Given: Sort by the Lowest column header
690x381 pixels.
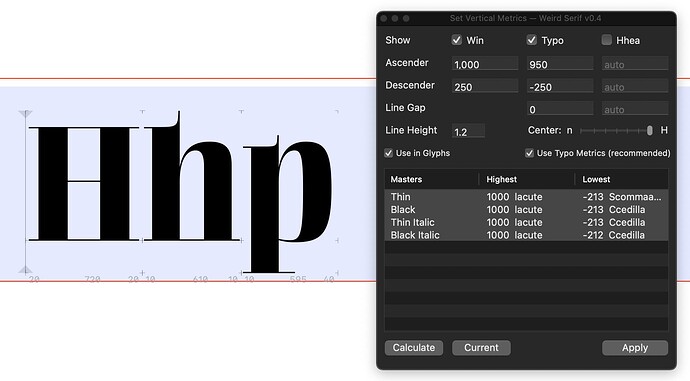Looking at the screenshot, I should tap(621, 179).
